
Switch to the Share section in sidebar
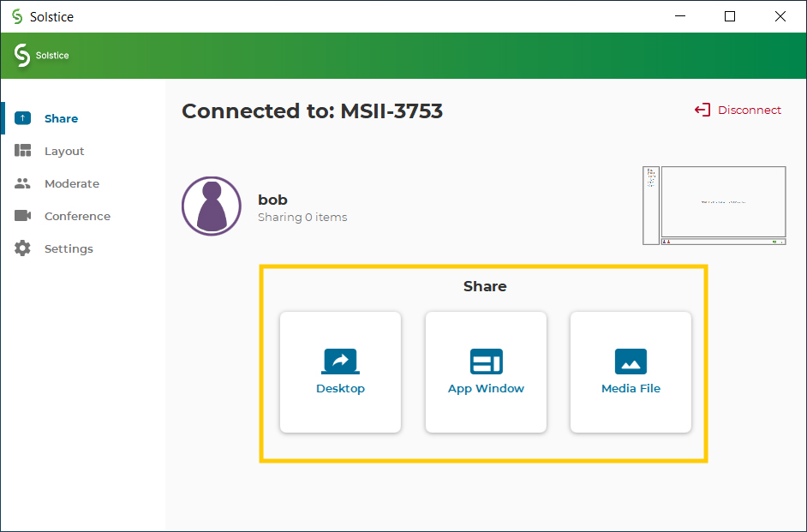62,118
